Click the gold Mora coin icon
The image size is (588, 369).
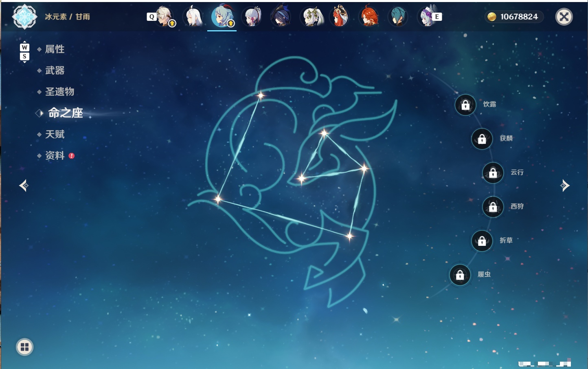492,17
